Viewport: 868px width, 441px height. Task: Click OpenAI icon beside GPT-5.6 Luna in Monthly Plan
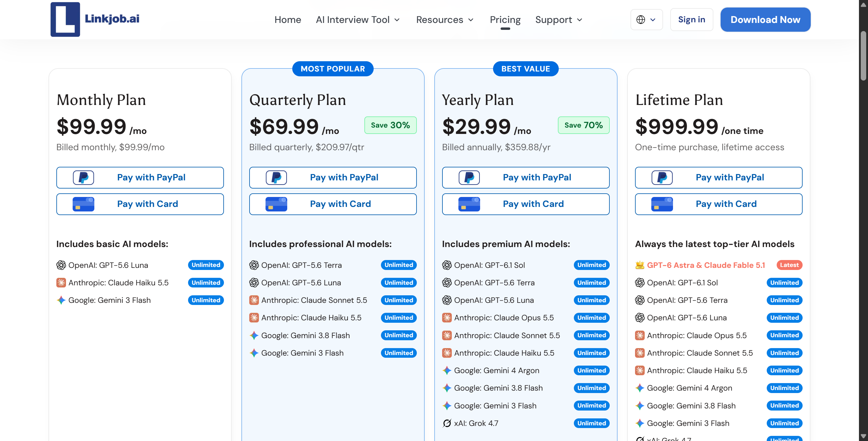click(61, 265)
